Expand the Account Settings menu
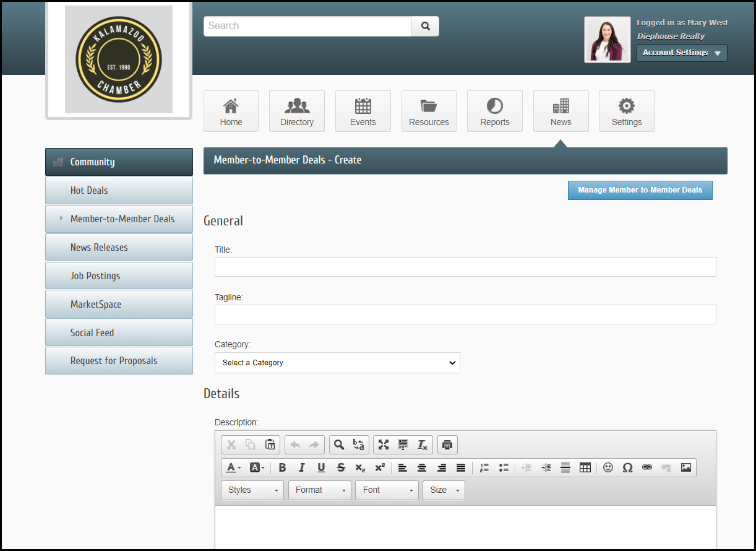The width and height of the screenshot is (756, 551). point(682,53)
